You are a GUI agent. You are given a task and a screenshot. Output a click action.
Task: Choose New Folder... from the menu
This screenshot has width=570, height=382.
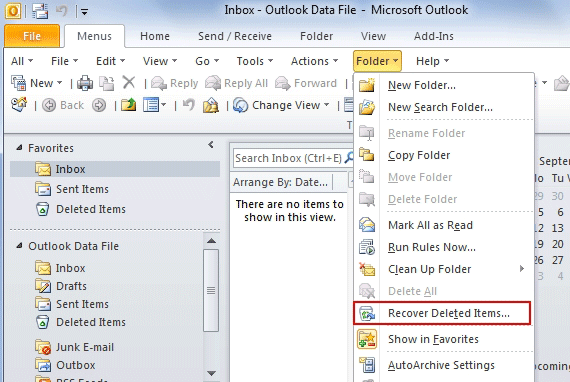[x=443, y=85]
